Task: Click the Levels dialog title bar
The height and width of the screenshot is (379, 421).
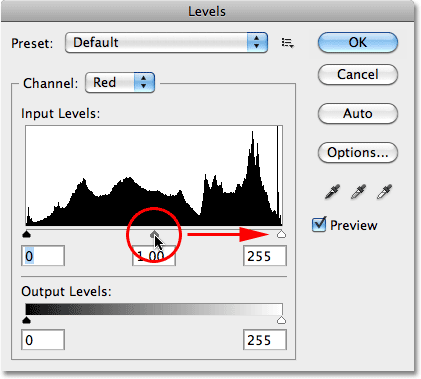Action: (x=207, y=11)
